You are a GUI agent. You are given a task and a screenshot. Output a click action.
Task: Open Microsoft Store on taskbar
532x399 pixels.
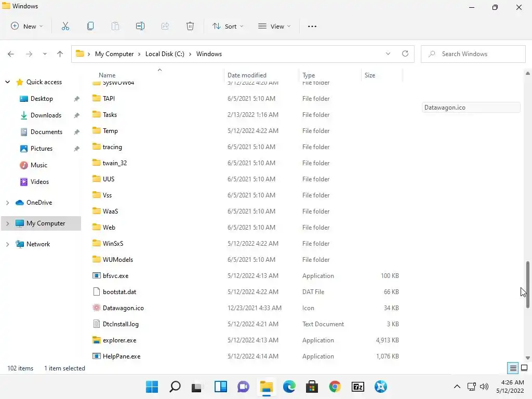[x=312, y=387]
